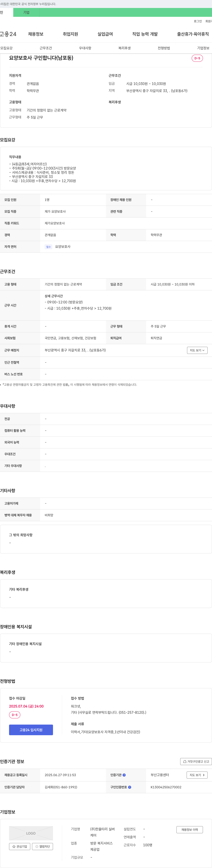Image resolution: width=212 pixels, height=868 pixels.
Task: Click the 100명 employee count value
Action: coord(148,845)
